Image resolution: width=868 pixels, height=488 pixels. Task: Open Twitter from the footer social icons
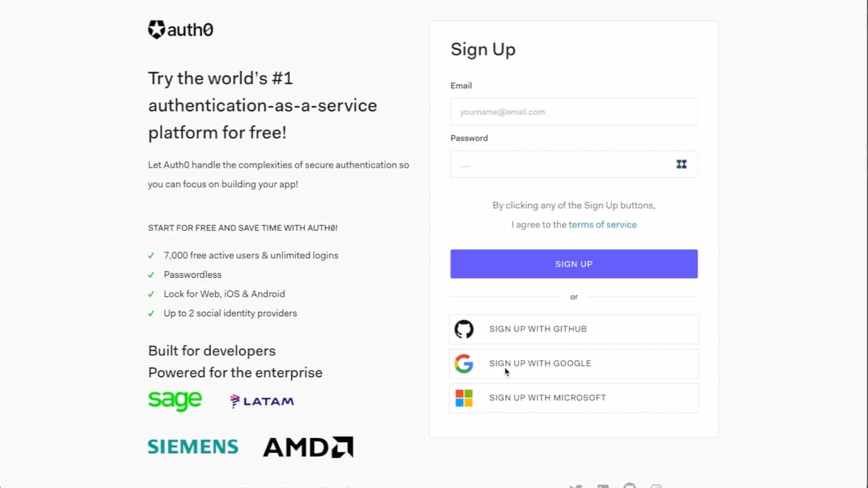(576, 486)
